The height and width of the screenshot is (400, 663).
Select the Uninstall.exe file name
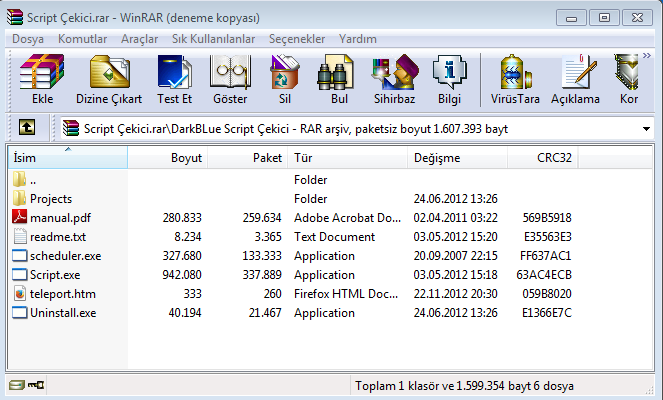63,313
